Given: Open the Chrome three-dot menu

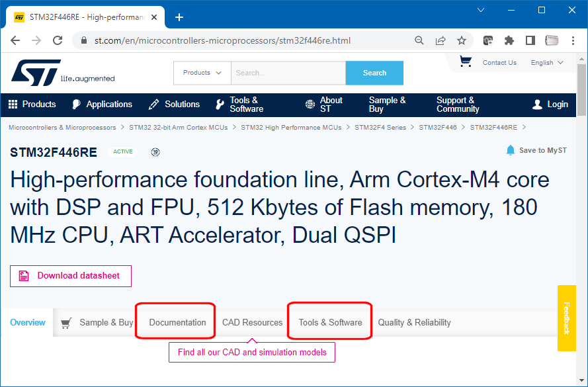Looking at the screenshot, I should tap(573, 40).
